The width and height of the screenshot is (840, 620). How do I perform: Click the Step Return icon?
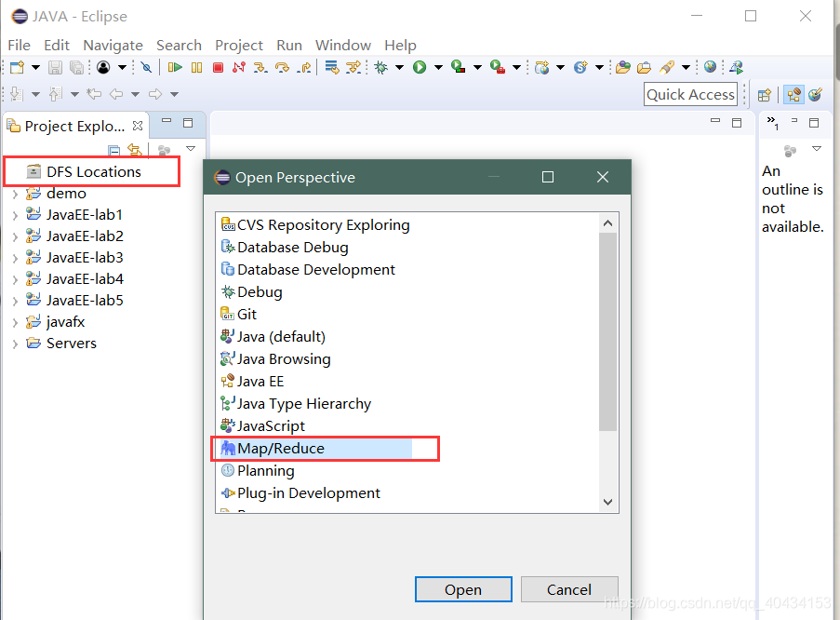pyautogui.click(x=304, y=67)
